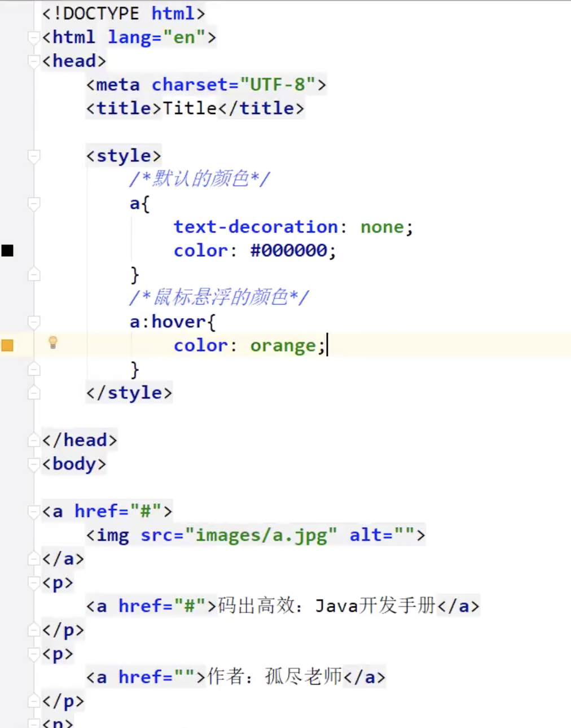
Task: Click the text-decoration property
Action: (256, 227)
